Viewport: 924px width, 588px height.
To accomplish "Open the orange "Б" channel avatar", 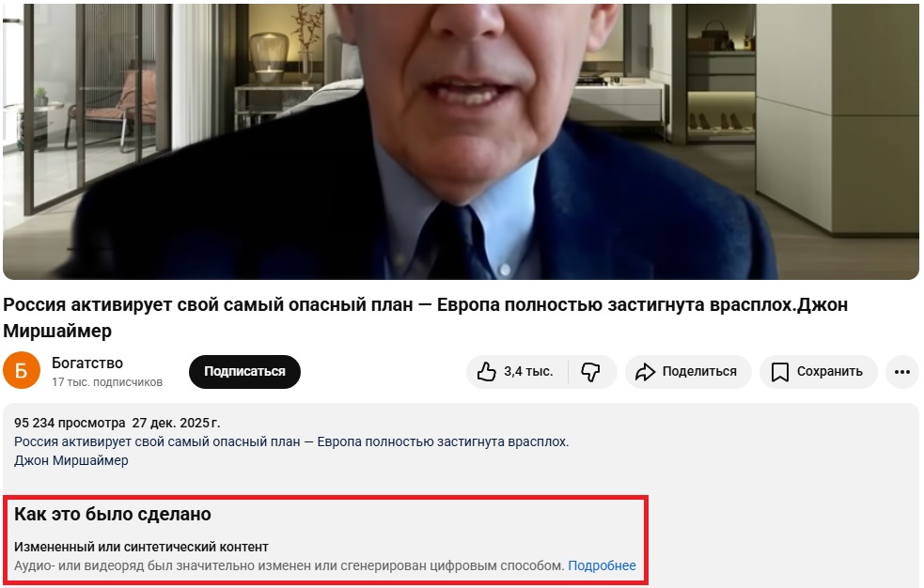I will (22, 370).
